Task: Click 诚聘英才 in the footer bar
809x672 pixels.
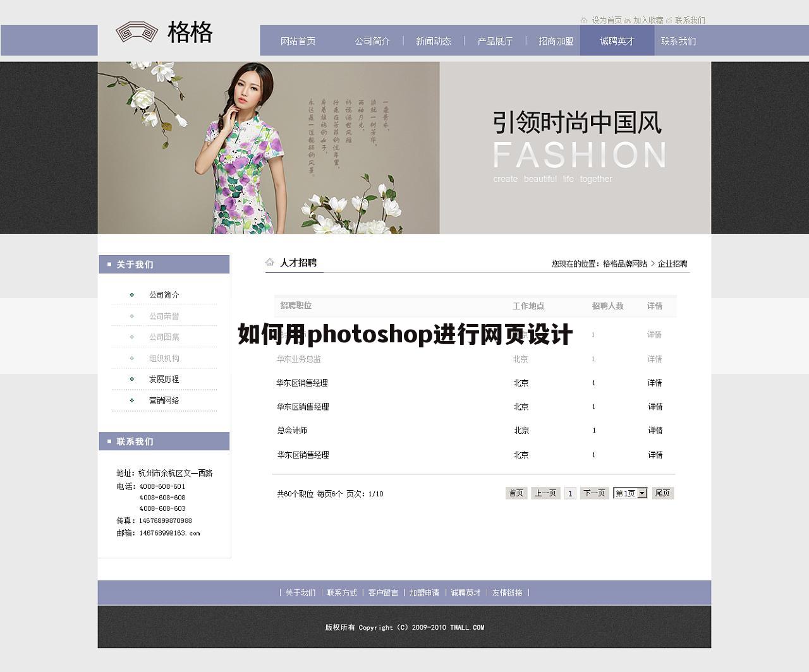Action: tap(466, 593)
